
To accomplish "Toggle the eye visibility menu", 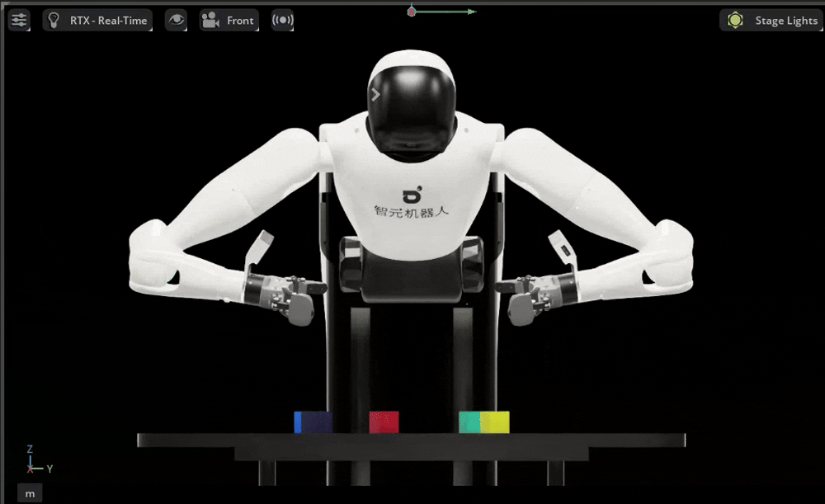I will (177, 21).
